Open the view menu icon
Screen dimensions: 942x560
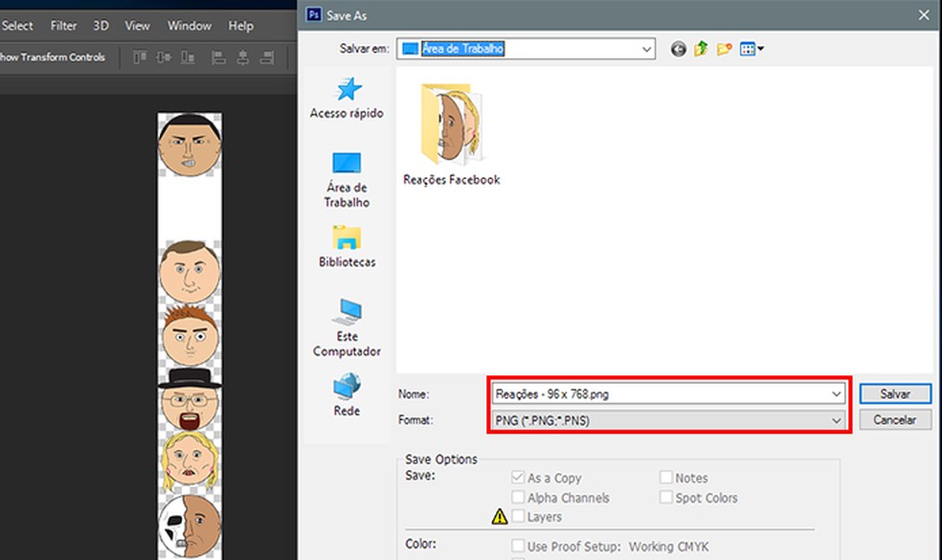[751, 49]
